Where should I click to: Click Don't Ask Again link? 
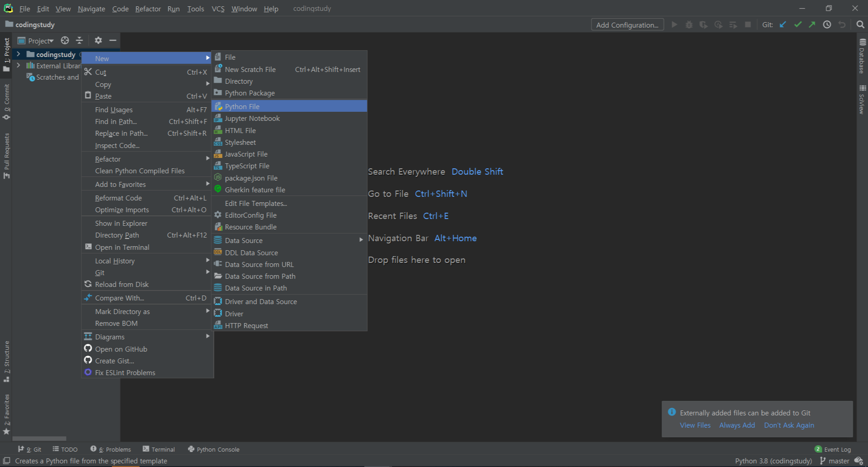(x=789, y=425)
